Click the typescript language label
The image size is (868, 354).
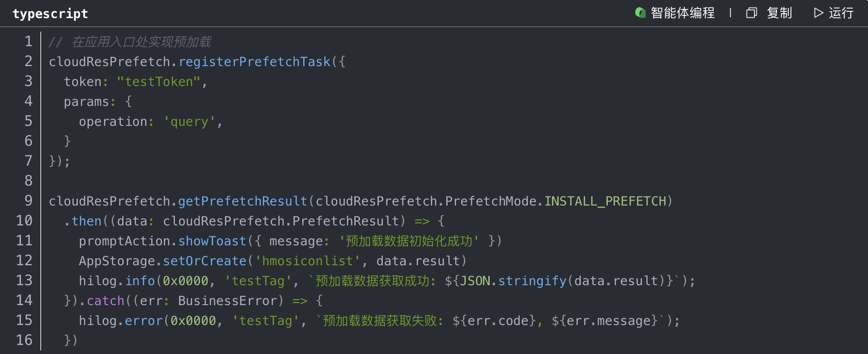(x=50, y=14)
